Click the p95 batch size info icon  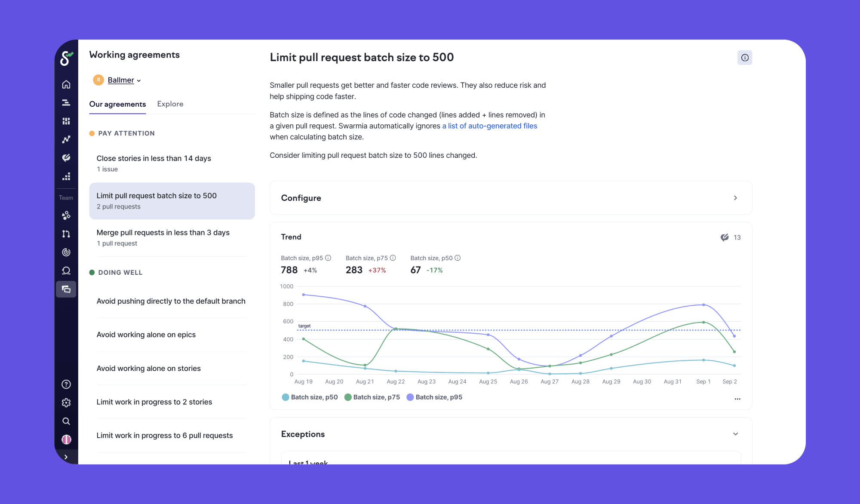[328, 258]
